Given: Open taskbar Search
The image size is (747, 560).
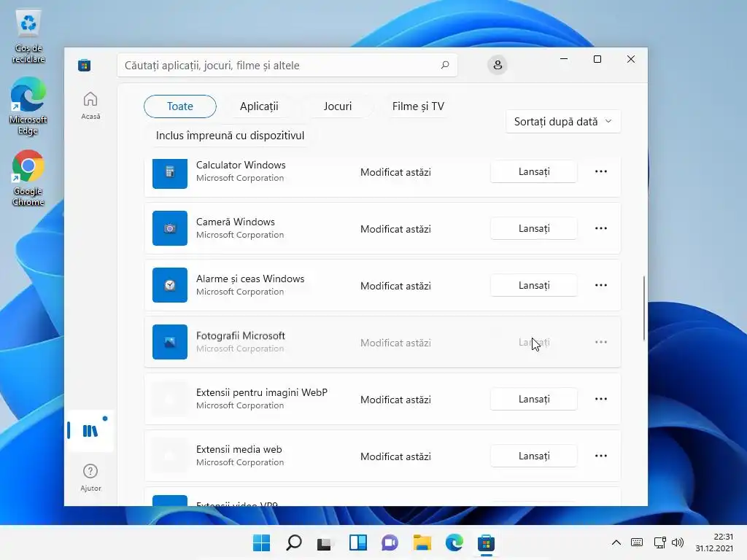Looking at the screenshot, I should pos(293,542).
